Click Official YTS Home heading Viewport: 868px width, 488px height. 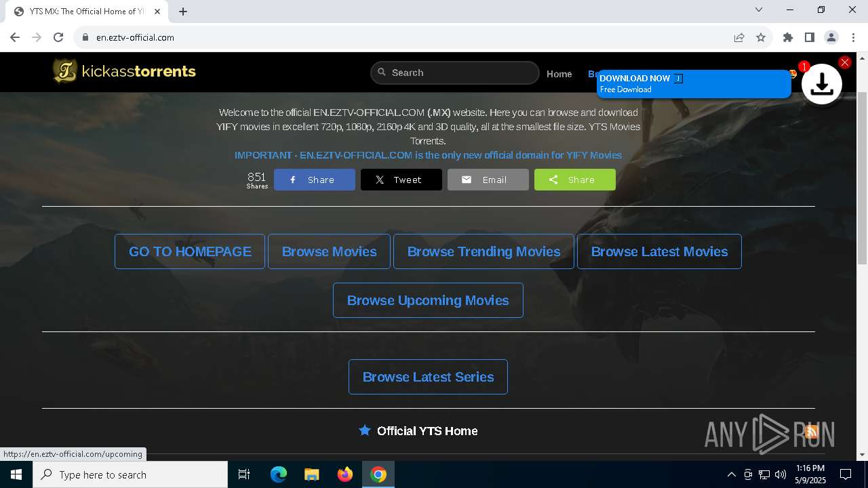pos(427,431)
